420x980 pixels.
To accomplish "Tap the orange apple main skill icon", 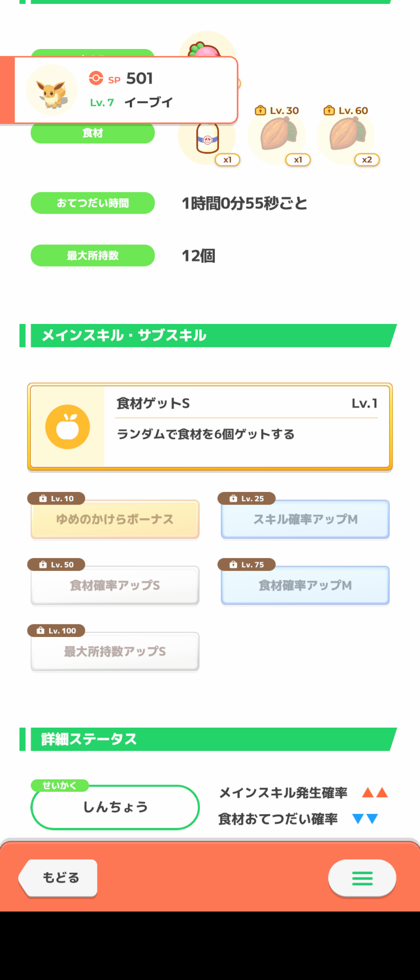I will pyautogui.click(x=68, y=427).
